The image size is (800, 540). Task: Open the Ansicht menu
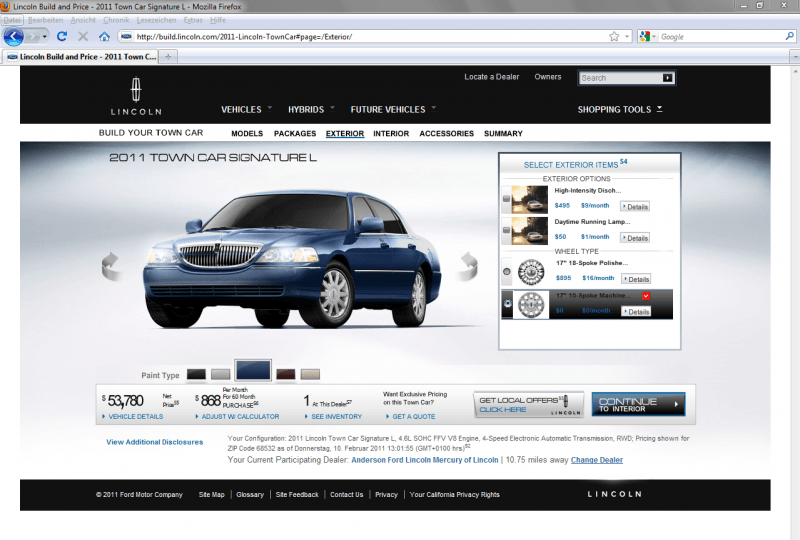(83, 20)
